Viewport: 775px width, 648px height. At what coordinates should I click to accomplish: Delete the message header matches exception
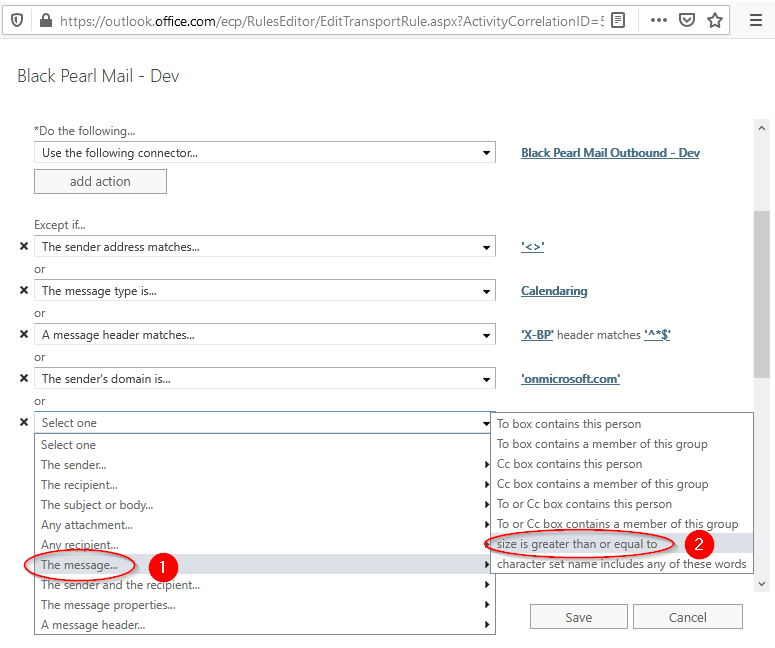pyautogui.click(x=24, y=335)
